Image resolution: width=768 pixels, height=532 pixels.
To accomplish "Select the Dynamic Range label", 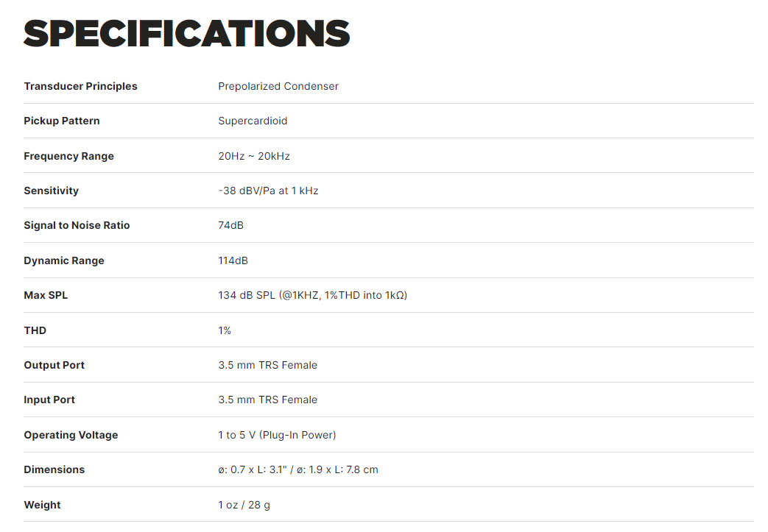I will [x=64, y=261].
